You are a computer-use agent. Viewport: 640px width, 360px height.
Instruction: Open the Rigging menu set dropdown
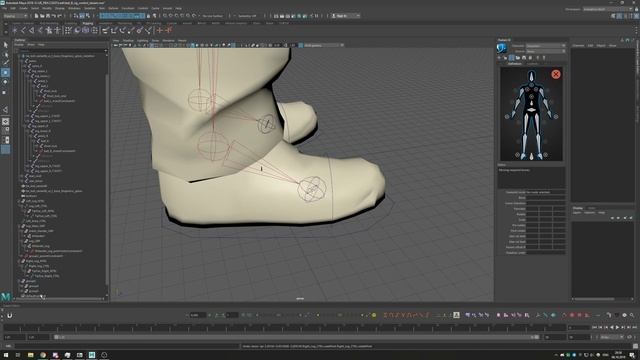tap(16, 16)
